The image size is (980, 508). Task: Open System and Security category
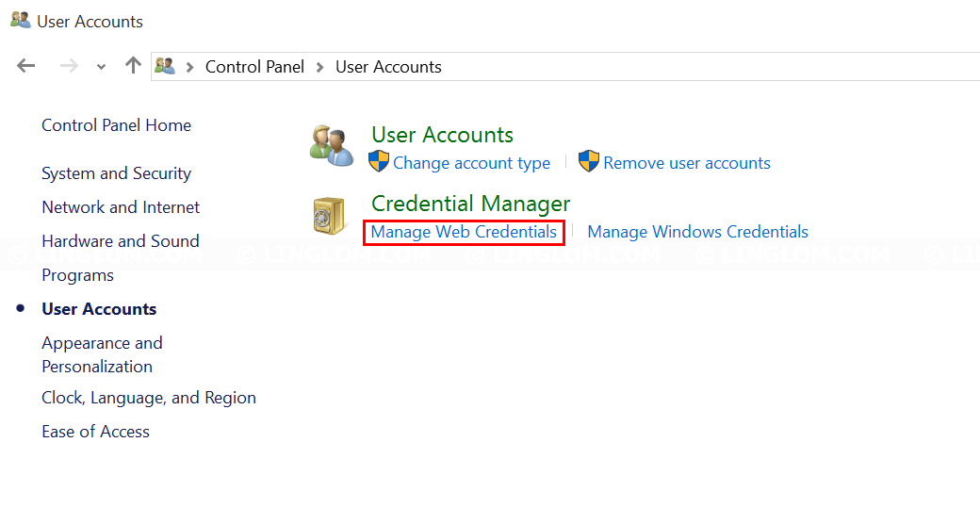[x=116, y=173]
